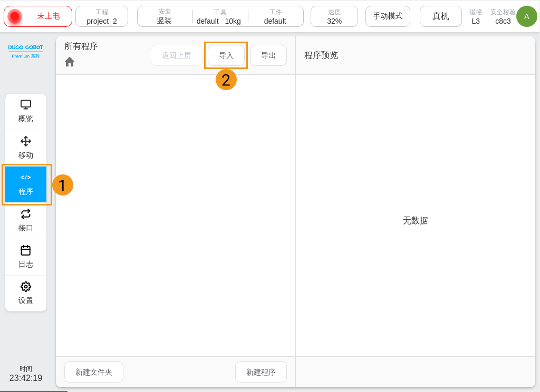Open the tool default 10kg selector

pos(220,16)
